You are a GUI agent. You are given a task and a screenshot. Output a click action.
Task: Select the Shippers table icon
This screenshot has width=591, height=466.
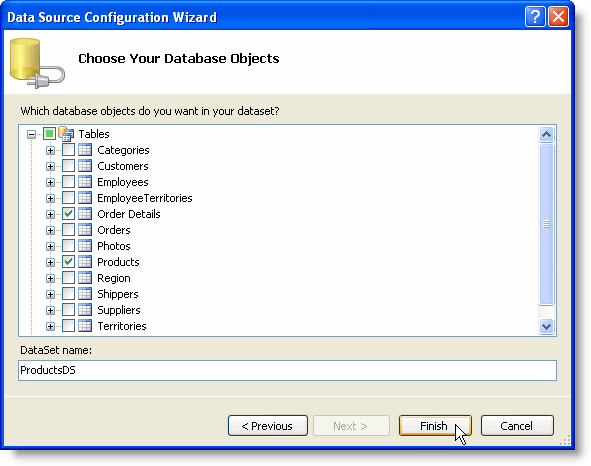click(x=85, y=294)
